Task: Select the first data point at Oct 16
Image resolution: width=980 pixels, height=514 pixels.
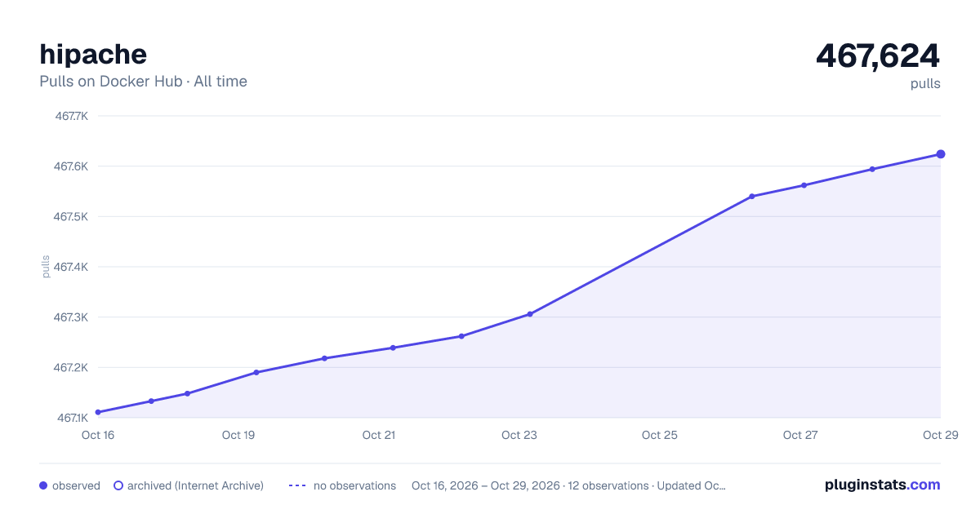Action: point(98,412)
